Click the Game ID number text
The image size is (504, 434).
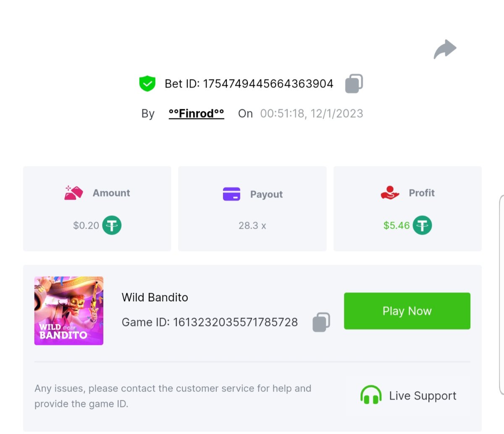click(x=235, y=322)
